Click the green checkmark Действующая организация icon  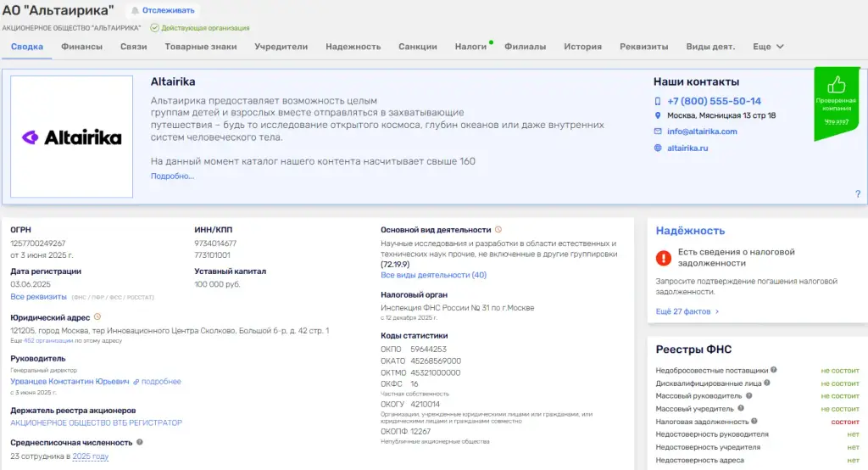click(154, 28)
